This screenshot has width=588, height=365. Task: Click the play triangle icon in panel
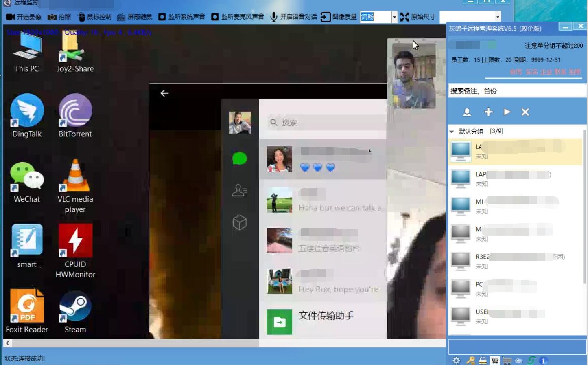coord(507,112)
